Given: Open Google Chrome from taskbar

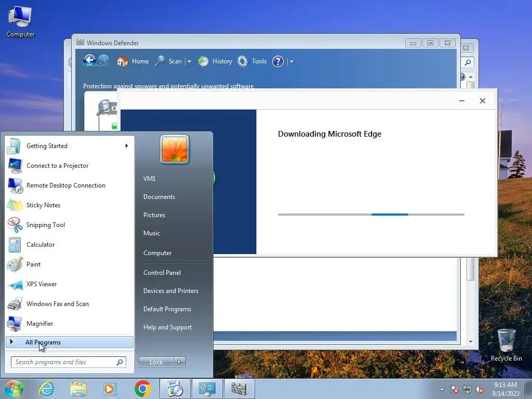Looking at the screenshot, I should 142,389.
